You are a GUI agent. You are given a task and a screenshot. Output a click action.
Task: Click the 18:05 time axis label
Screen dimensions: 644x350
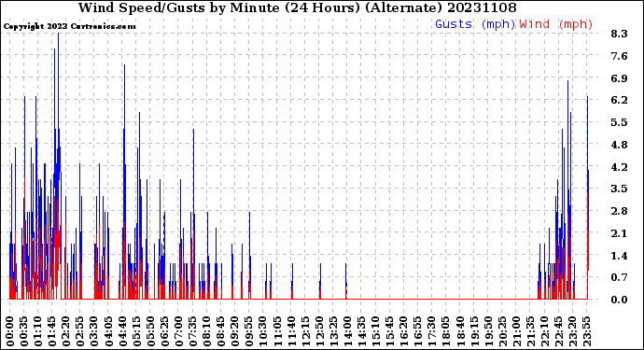[445, 331]
